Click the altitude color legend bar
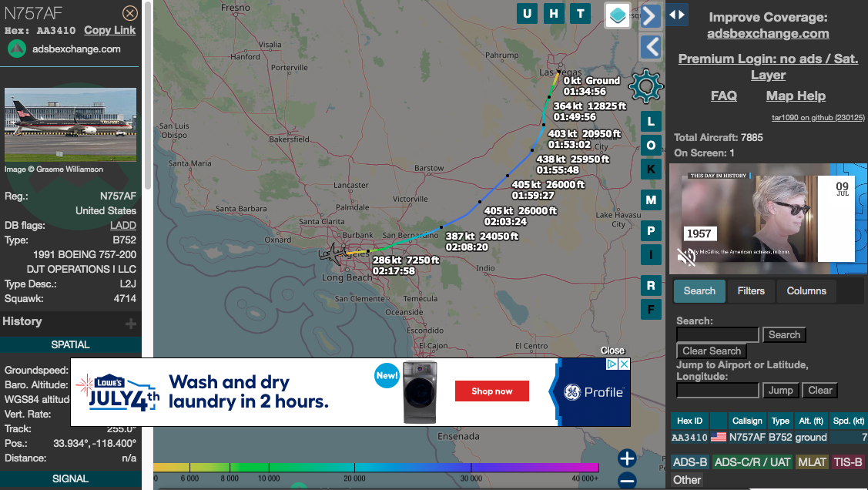 click(376, 468)
